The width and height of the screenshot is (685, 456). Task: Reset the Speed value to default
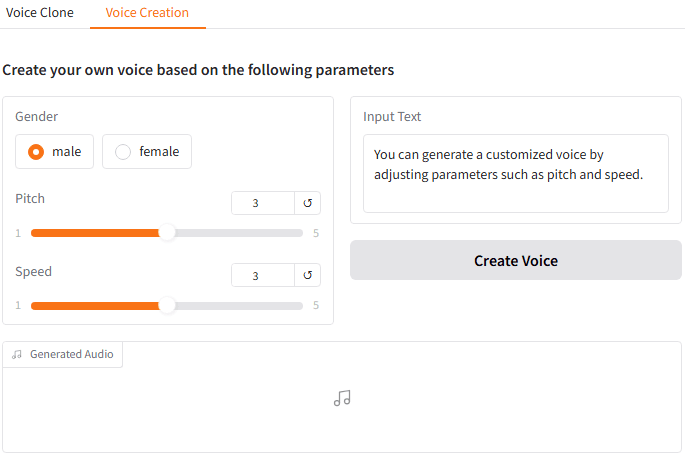(x=308, y=276)
